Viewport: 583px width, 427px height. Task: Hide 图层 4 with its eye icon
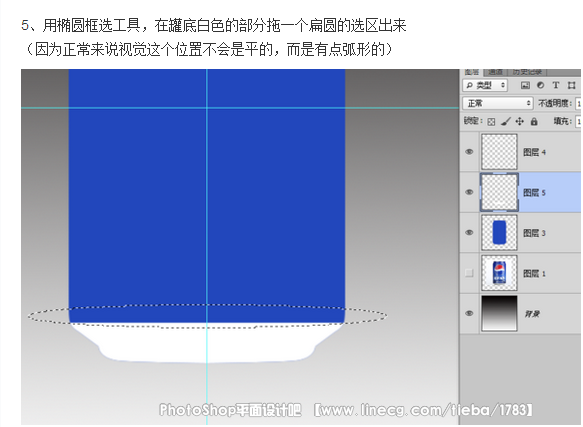click(x=469, y=152)
